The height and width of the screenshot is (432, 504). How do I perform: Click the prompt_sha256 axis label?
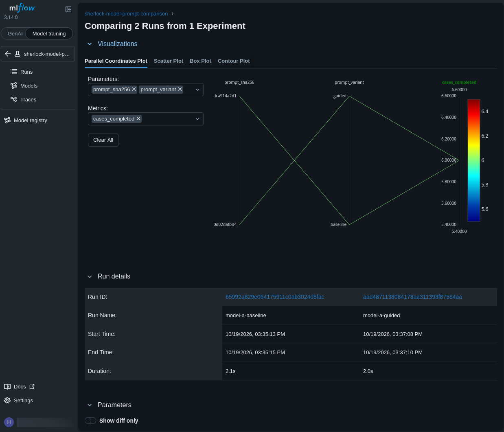point(239,82)
